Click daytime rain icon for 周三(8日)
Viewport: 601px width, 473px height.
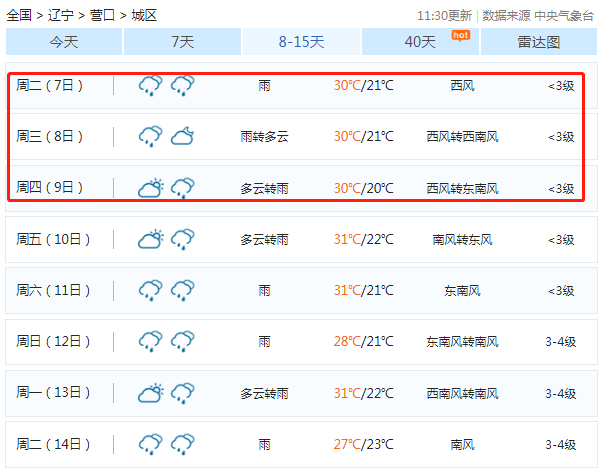(x=150, y=136)
